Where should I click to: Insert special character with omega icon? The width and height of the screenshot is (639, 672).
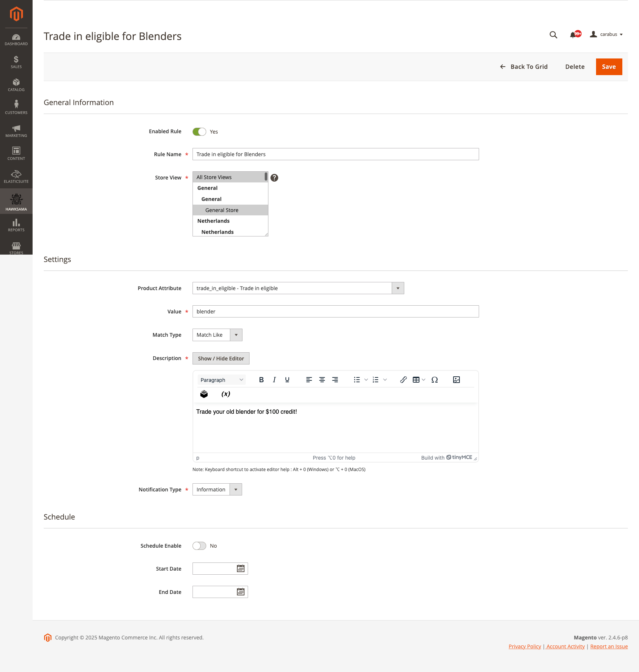(435, 380)
